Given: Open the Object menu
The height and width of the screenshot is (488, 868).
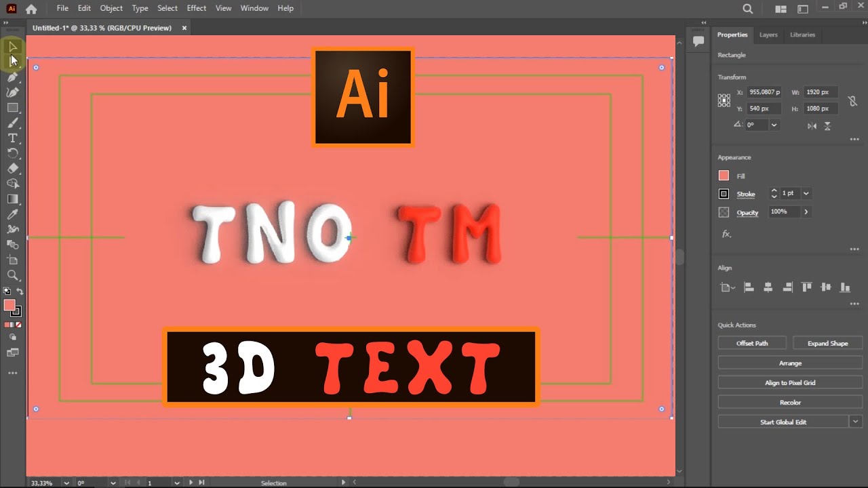Looking at the screenshot, I should [x=111, y=8].
